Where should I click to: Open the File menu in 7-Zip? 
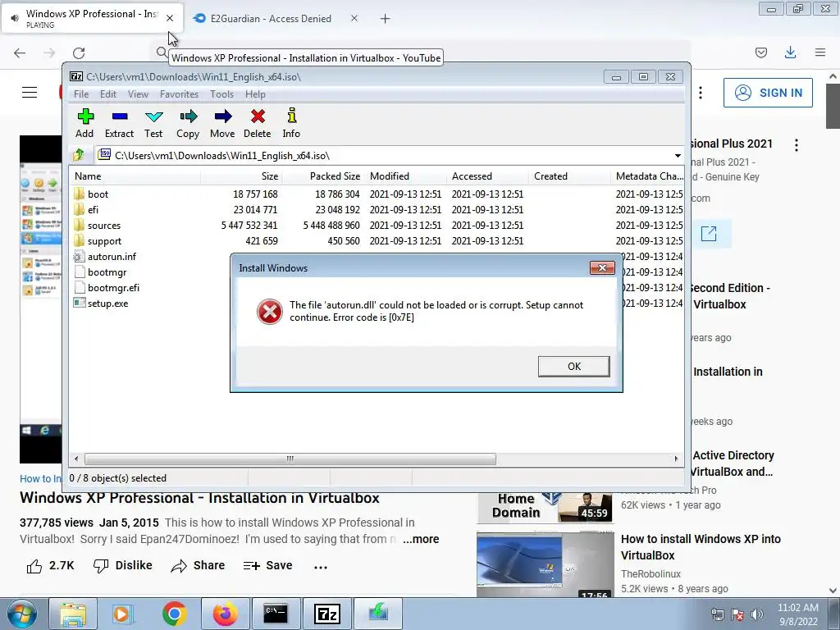(81, 94)
